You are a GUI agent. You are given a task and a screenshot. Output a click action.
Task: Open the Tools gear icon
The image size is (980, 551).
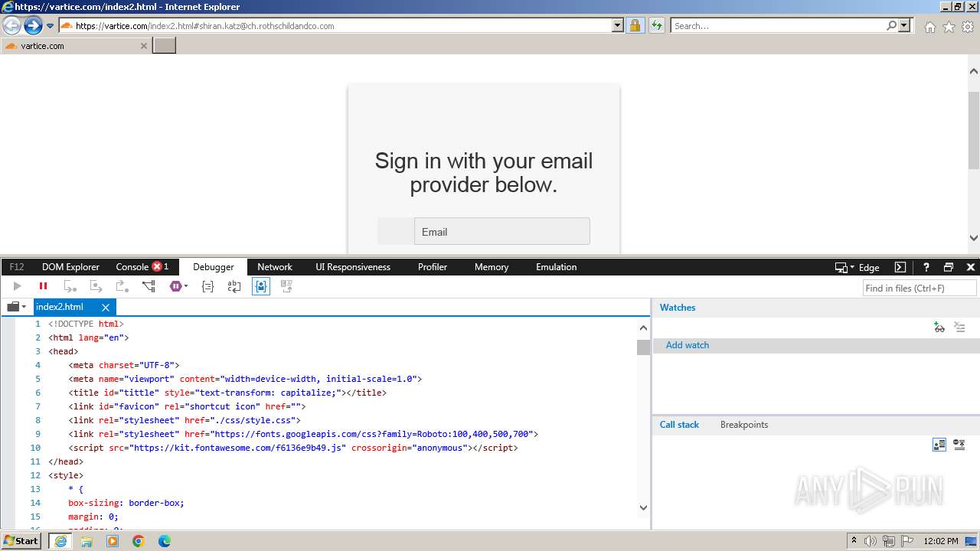click(968, 27)
